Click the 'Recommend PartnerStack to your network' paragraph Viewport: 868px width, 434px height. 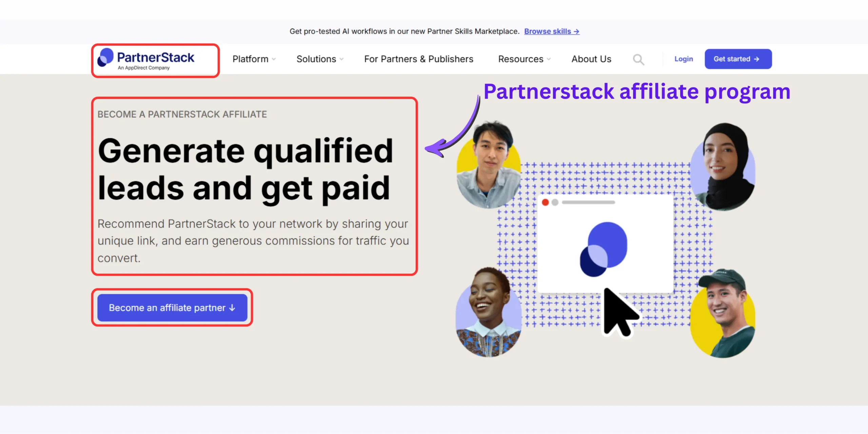pos(253,241)
